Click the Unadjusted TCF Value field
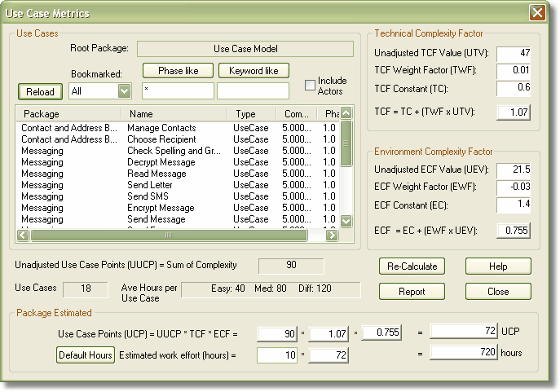The image size is (560, 392). pos(514,53)
